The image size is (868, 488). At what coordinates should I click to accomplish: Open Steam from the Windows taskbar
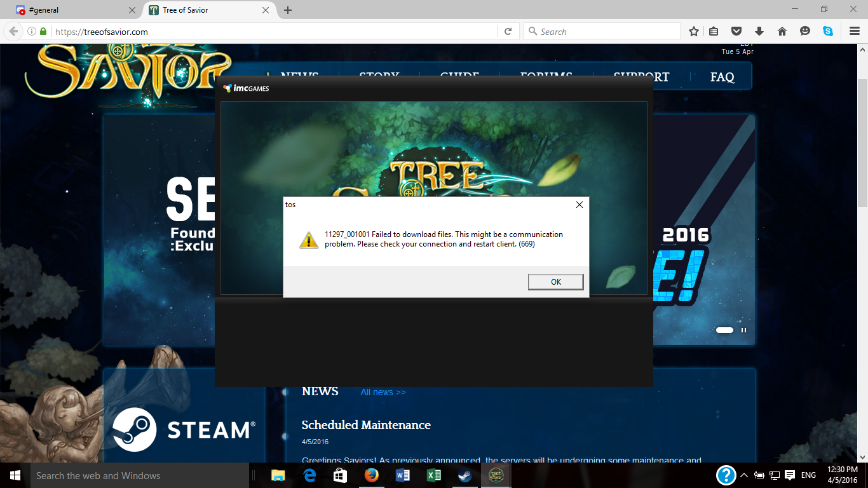[465, 475]
